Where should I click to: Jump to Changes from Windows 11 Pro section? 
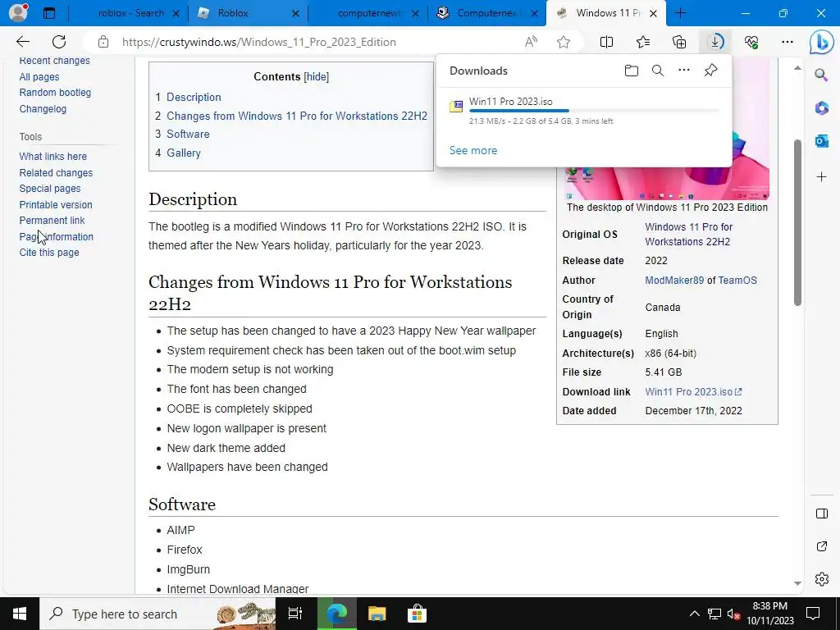pyautogui.click(x=297, y=116)
